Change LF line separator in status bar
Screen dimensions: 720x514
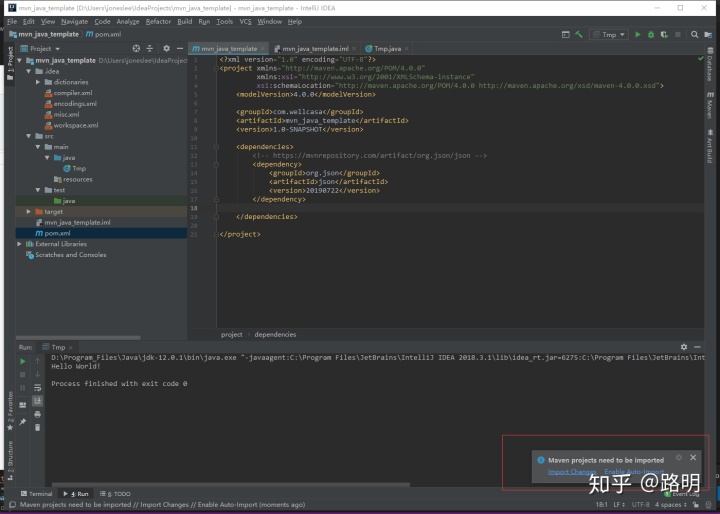coord(619,504)
